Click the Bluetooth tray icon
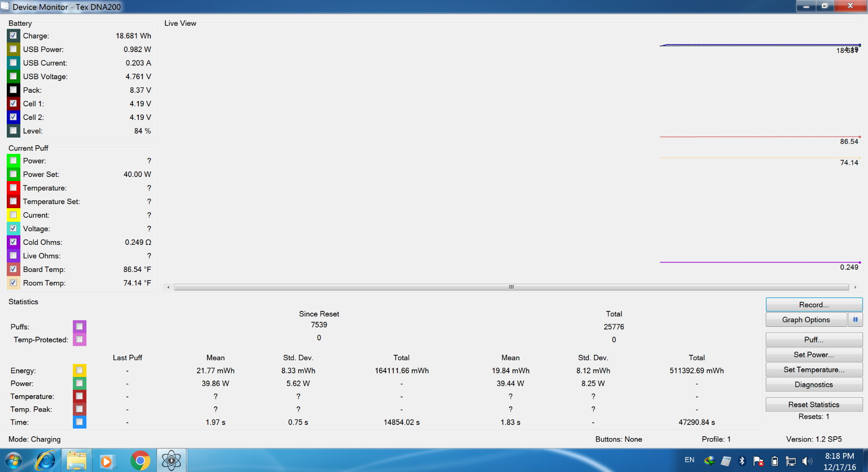 (742, 461)
